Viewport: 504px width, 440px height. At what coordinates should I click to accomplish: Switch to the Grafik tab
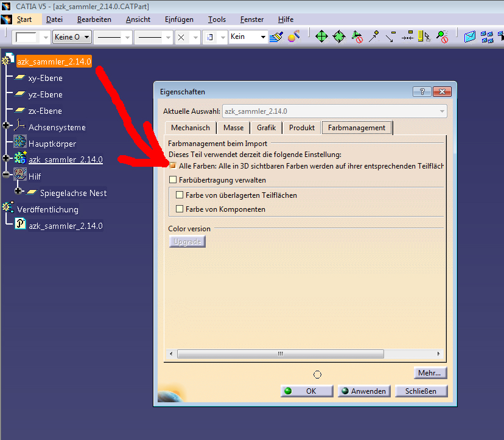266,128
